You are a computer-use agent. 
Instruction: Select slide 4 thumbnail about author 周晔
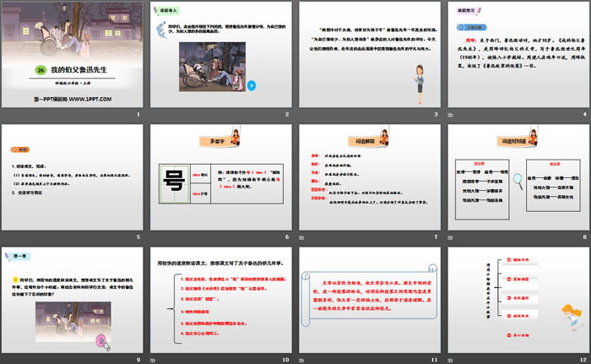click(x=518, y=54)
